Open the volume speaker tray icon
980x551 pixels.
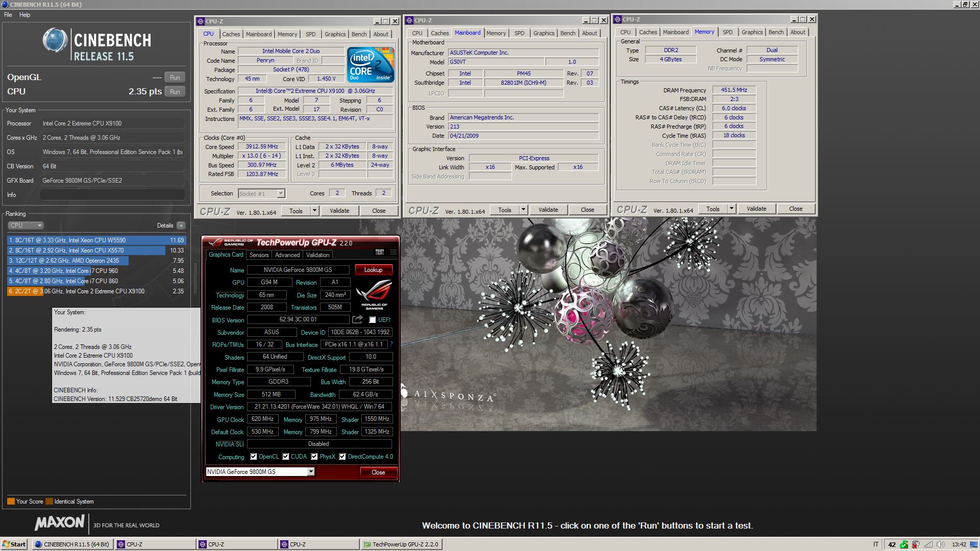point(941,544)
